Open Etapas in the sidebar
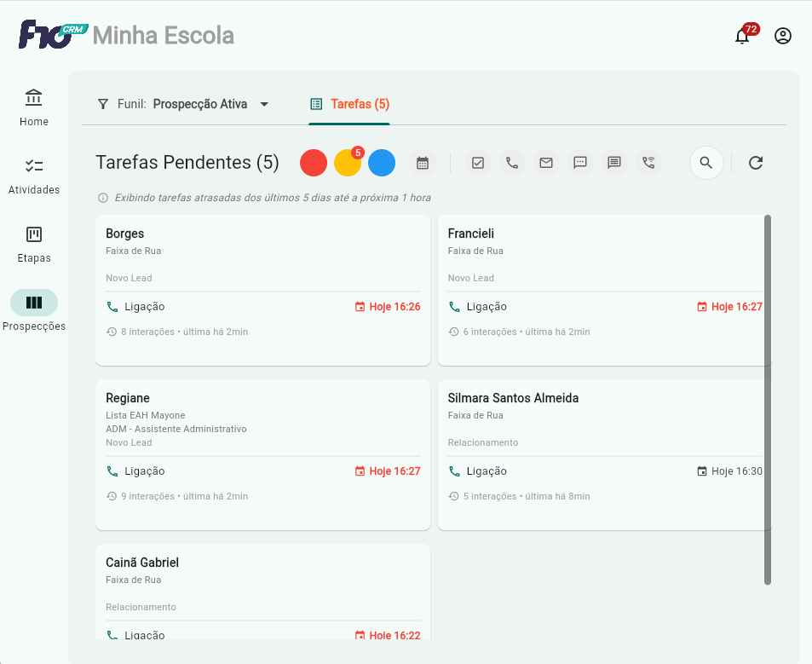 [34, 244]
